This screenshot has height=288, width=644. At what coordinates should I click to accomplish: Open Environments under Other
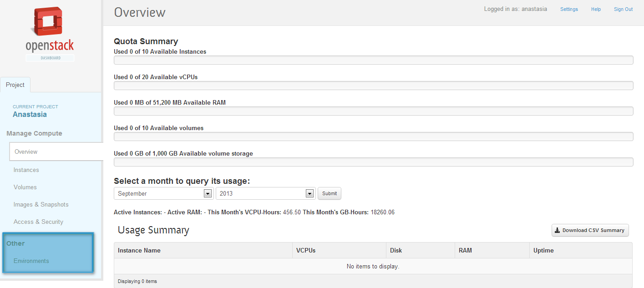pyautogui.click(x=31, y=261)
